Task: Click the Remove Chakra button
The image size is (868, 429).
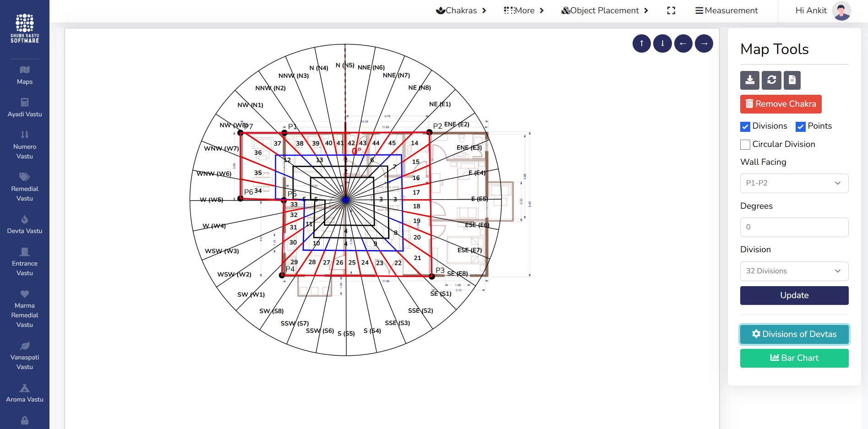Action: pos(781,104)
